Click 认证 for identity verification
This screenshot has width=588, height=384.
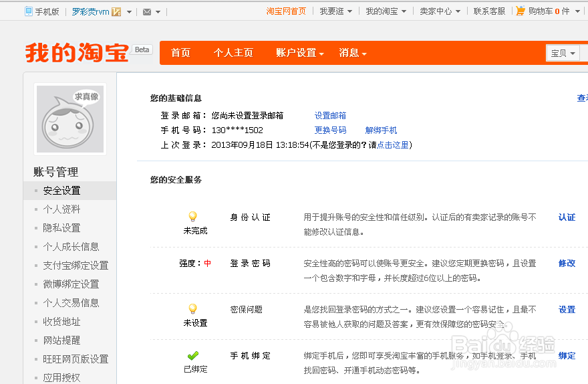[567, 217]
